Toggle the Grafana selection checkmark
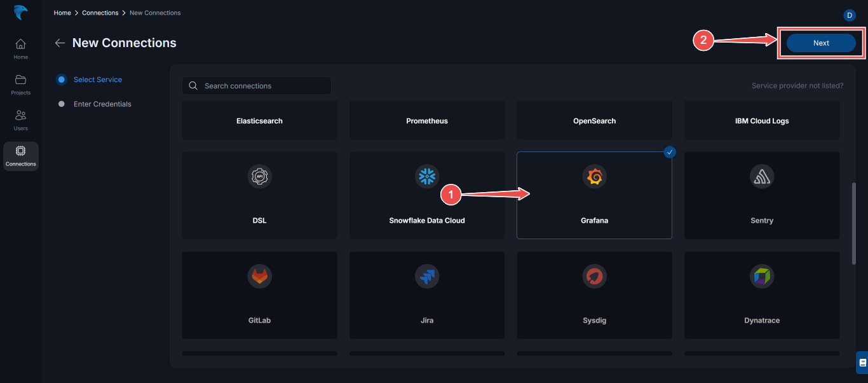Image resolution: width=868 pixels, height=383 pixels. [669, 152]
